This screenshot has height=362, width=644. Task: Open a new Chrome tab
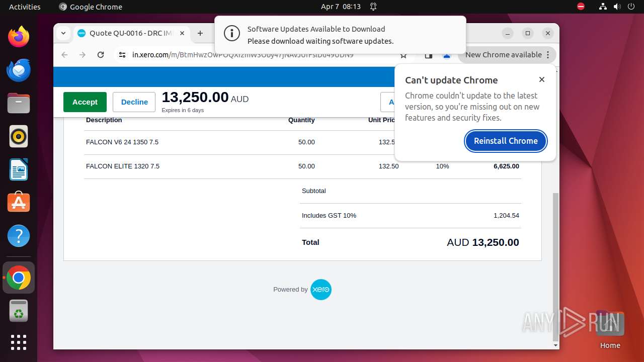pos(200,33)
